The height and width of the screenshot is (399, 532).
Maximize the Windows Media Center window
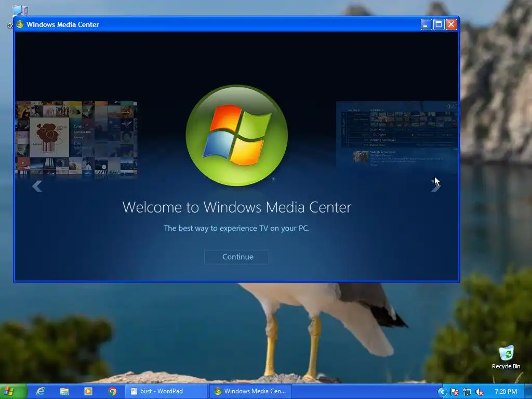click(x=438, y=24)
